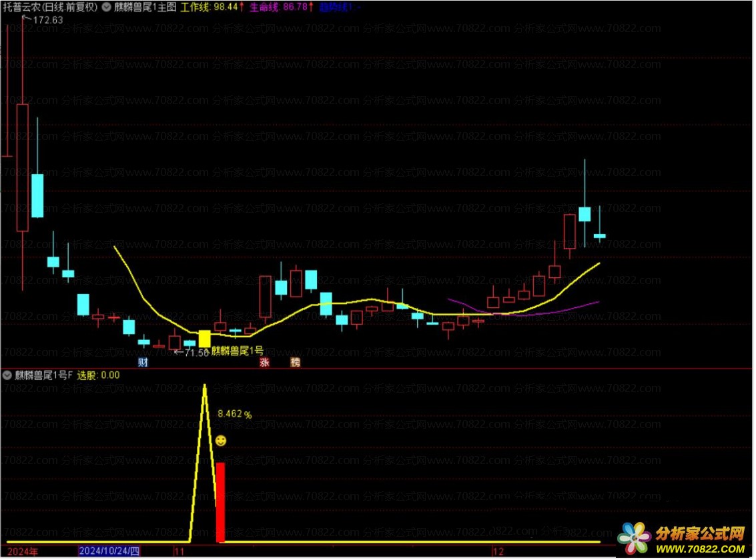Click the 工作线: 98.44 value label
This screenshot has width=756, height=560.
tap(212, 7)
